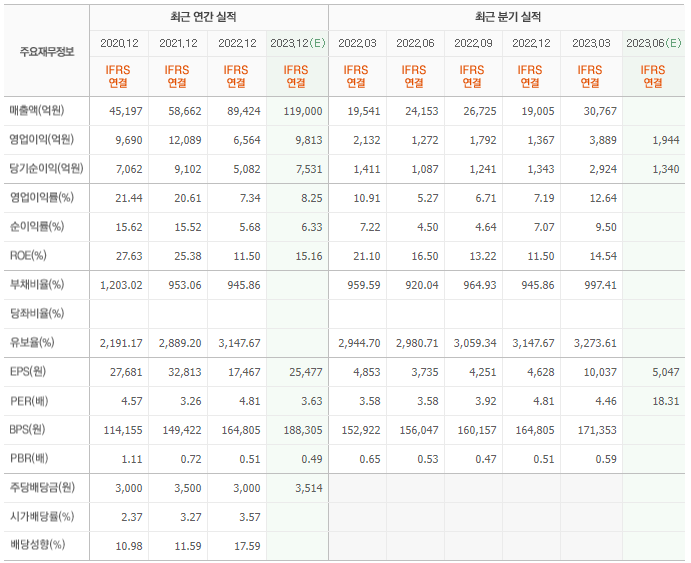
Task: Select the 당좌비율(%) row label
Action: pyautogui.click(x=37, y=313)
